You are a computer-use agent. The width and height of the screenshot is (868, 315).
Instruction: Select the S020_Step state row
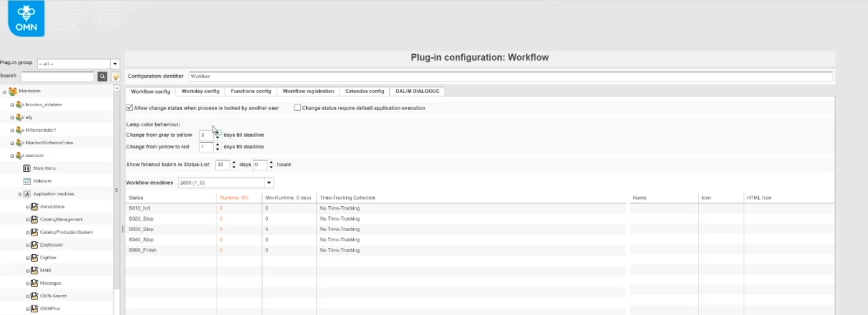click(377, 219)
